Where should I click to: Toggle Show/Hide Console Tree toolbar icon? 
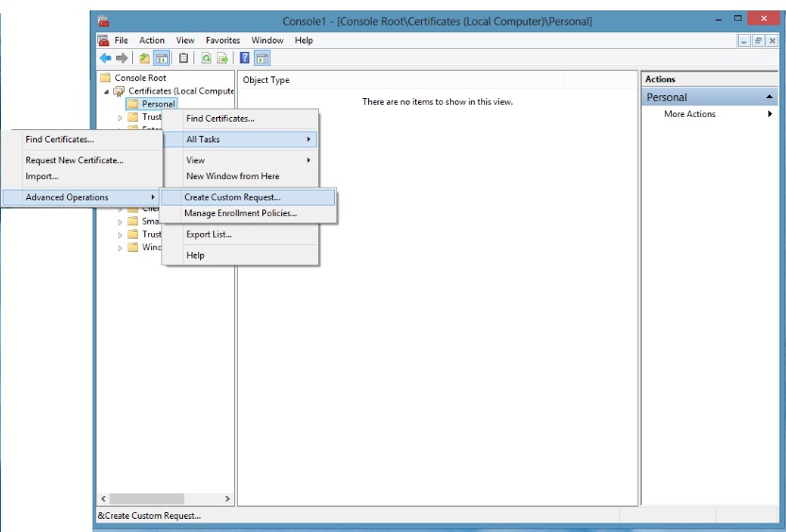pos(161,58)
